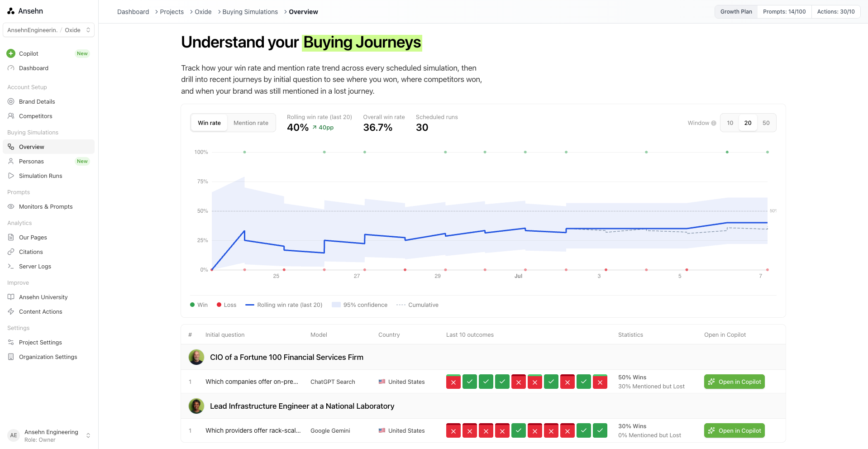Click the Statistics column header
This screenshot has height=449, width=868.
coord(630,334)
